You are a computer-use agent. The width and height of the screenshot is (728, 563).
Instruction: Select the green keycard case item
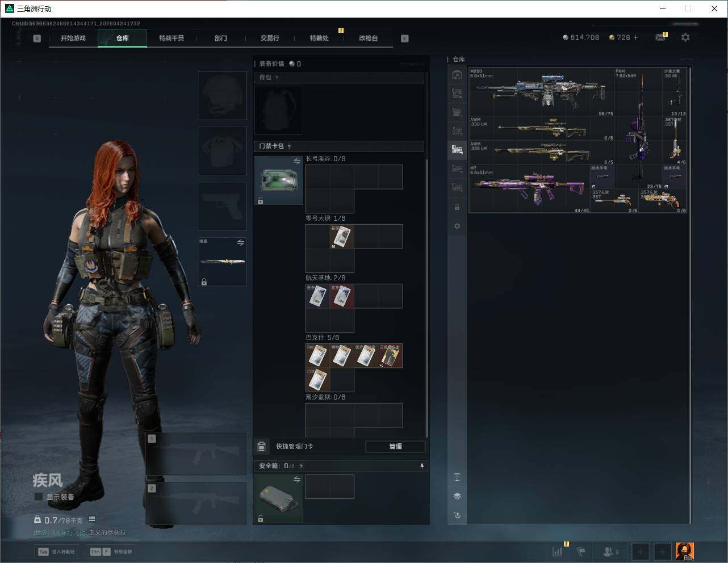279,180
